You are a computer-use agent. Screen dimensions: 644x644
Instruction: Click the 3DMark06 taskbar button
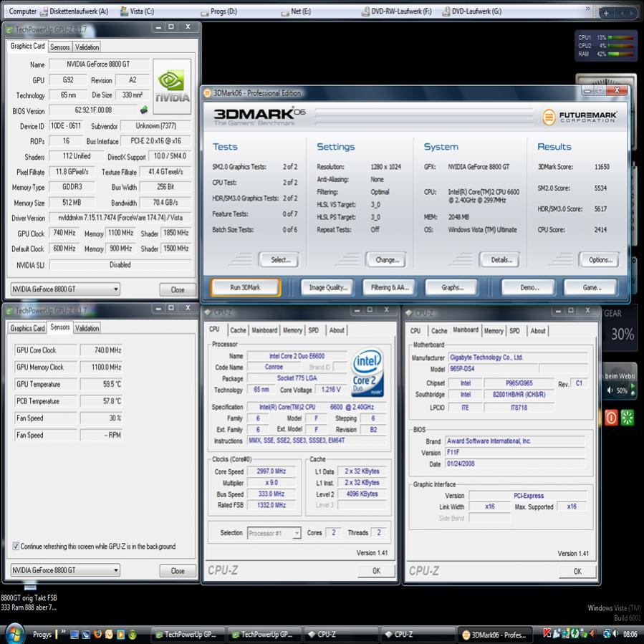point(495,635)
